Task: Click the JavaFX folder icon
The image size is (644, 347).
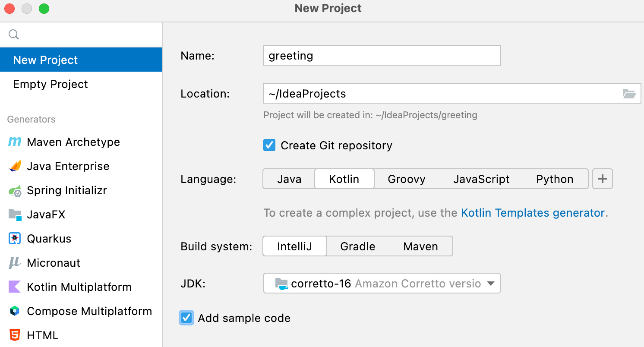Action: 15,215
